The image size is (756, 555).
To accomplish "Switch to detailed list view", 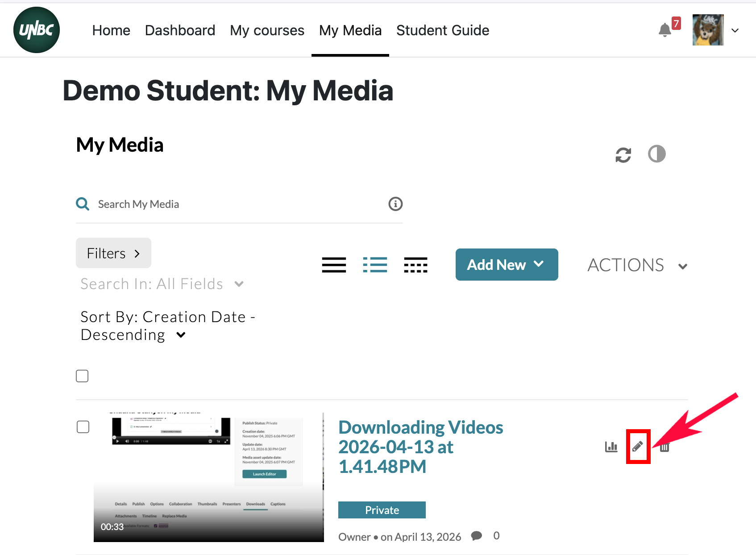I will click(x=375, y=265).
